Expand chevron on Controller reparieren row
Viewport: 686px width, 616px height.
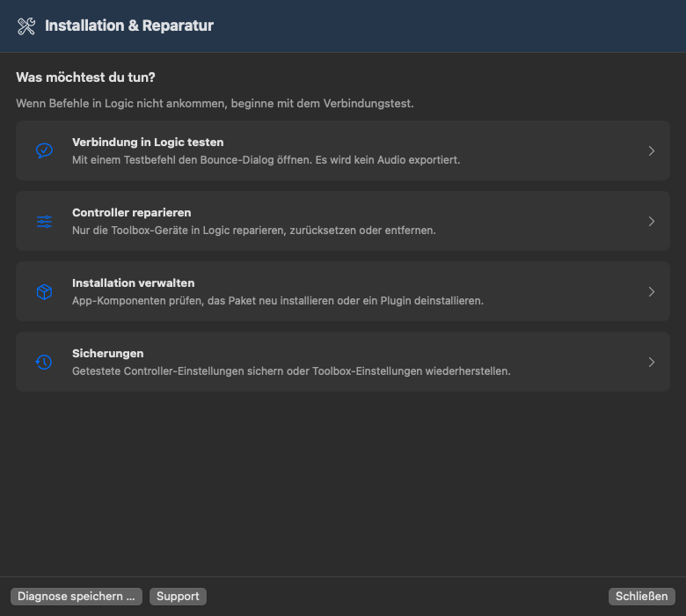(x=652, y=222)
